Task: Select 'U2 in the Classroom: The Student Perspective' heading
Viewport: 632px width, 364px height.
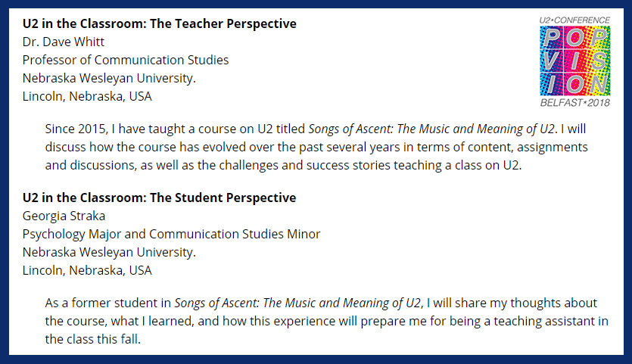Action: click(x=159, y=198)
